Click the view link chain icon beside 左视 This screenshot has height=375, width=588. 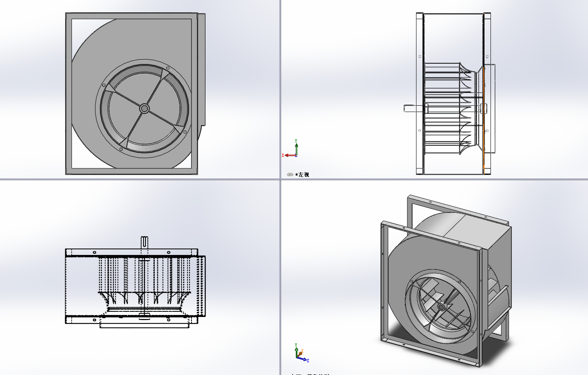pyautogui.click(x=290, y=174)
